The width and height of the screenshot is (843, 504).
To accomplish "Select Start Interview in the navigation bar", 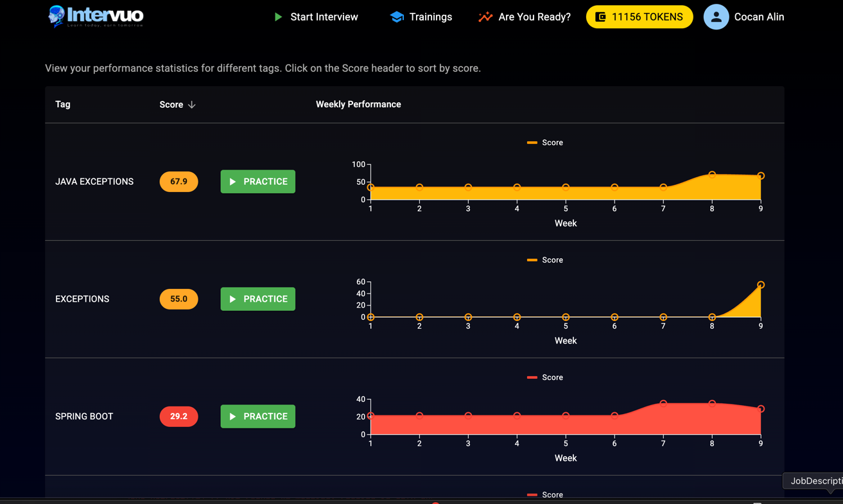I will coord(324,17).
